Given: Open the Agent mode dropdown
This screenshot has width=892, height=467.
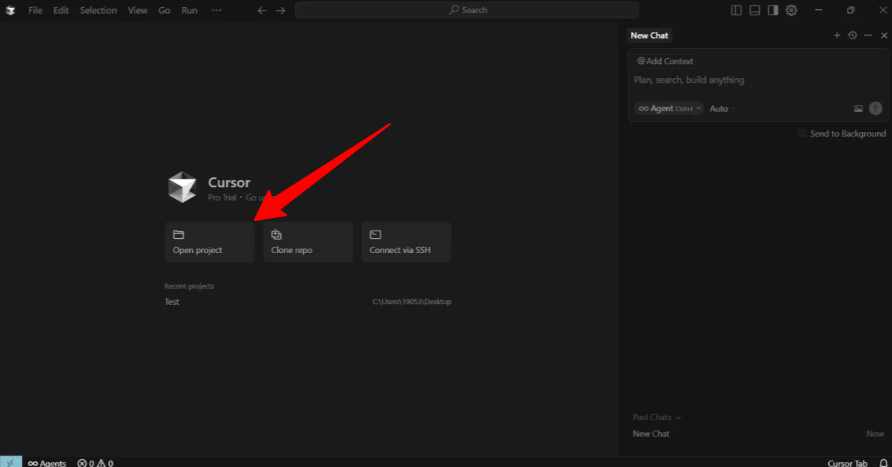Looking at the screenshot, I should tap(669, 108).
